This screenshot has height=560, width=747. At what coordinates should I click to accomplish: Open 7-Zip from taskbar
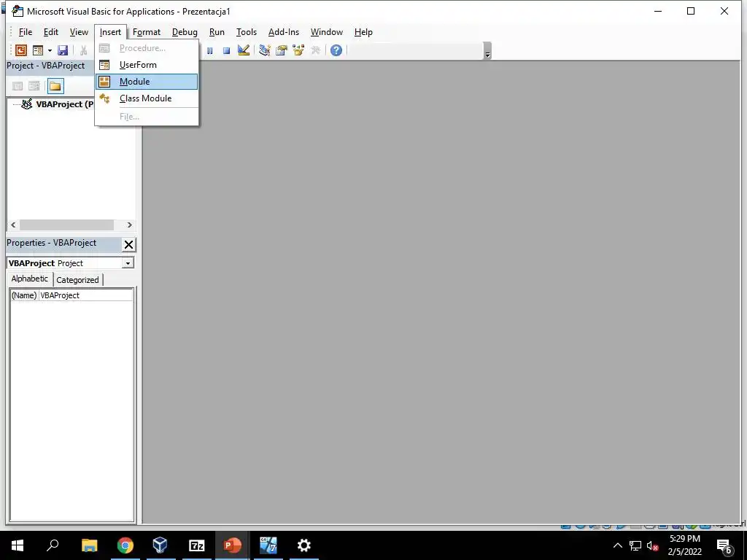[197, 545]
